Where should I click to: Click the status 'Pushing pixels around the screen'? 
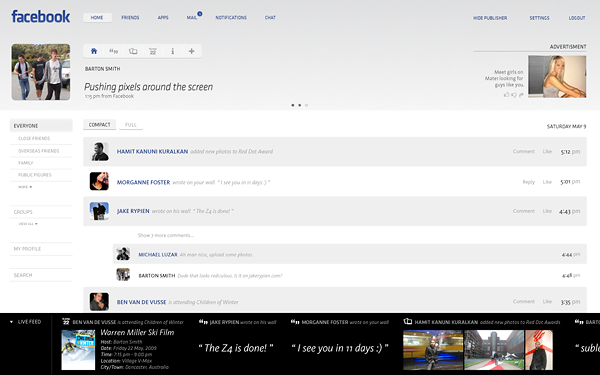point(148,87)
